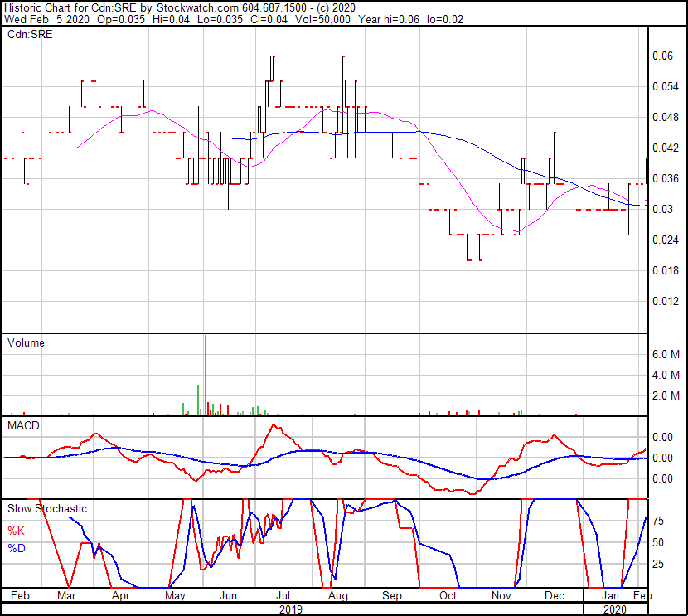Click the 'Aug' month label
688x616 pixels.
338,596
